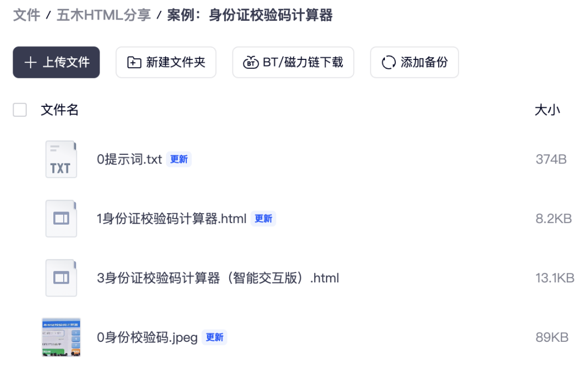The height and width of the screenshot is (368, 588).
Task: Sort files by the 文件名 column header
Action: pyautogui.click(x=60, y=110)
